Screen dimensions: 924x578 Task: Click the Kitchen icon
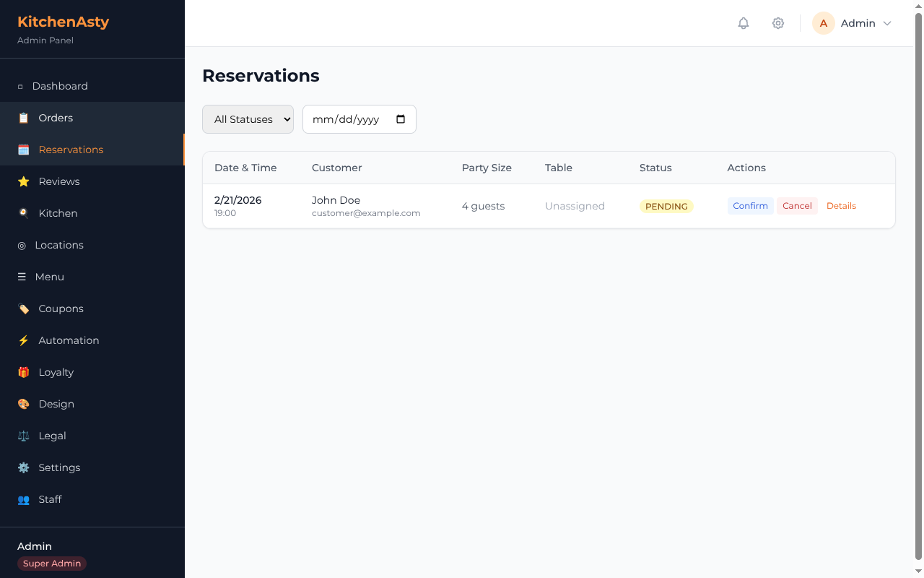pyautogui.click(x=23, y=212)
